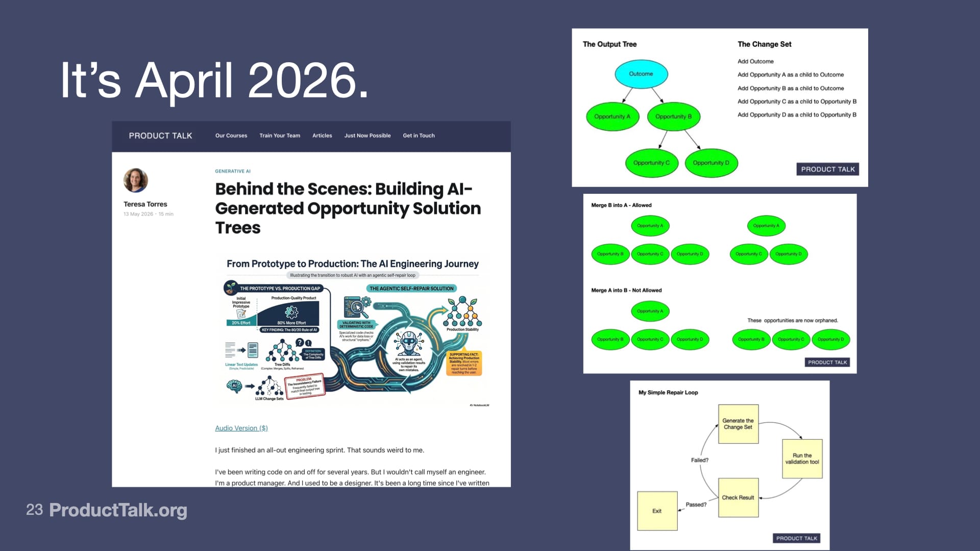Click the These opportunities are now orphaned note
This screenshot has width=980, height=551.
tap(793, 320)
